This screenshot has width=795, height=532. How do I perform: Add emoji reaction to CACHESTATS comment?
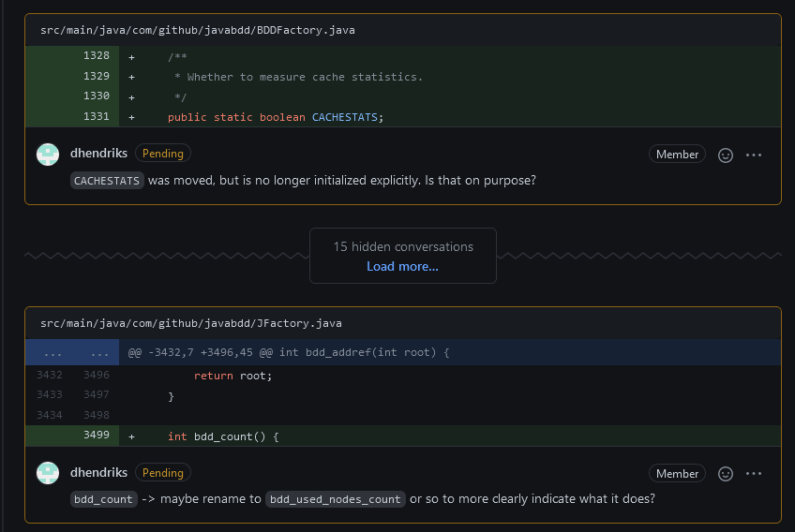725,155
